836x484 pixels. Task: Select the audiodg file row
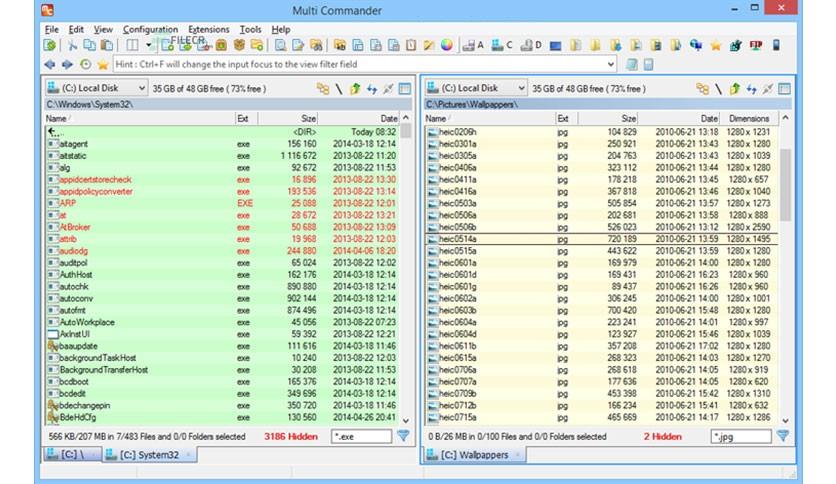click(222, 251)
